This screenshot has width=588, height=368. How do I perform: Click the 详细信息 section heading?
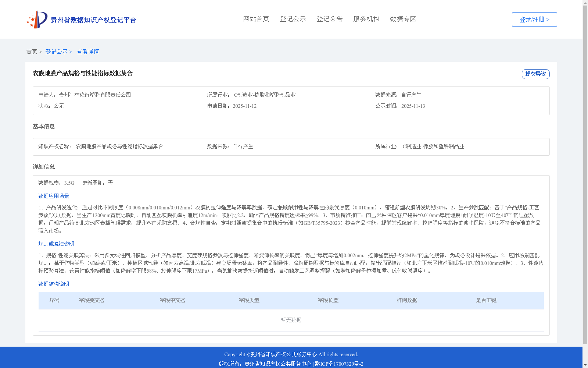click(x=44, y=167)
